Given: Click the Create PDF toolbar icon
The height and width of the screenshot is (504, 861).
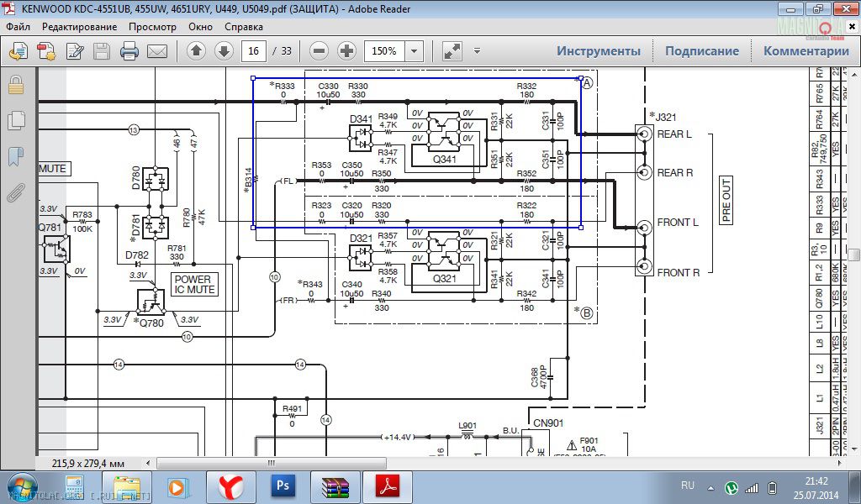Looking at the screenshot, I should click(46, 51).
